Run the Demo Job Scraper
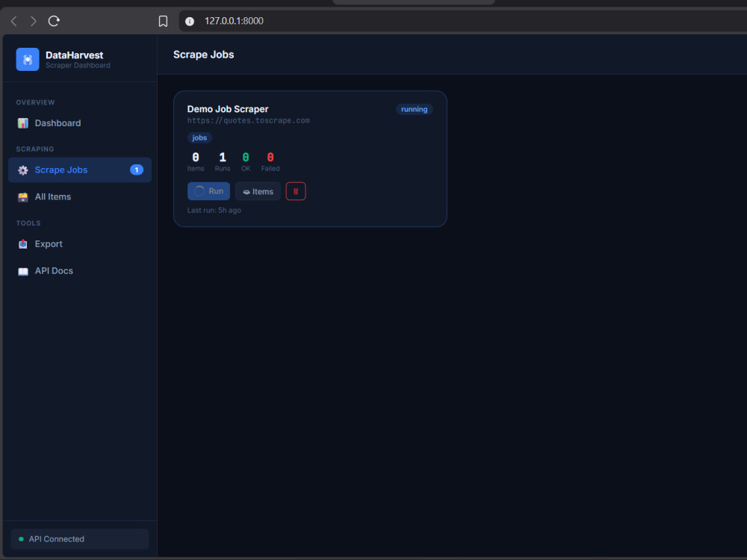 point(208,191)
